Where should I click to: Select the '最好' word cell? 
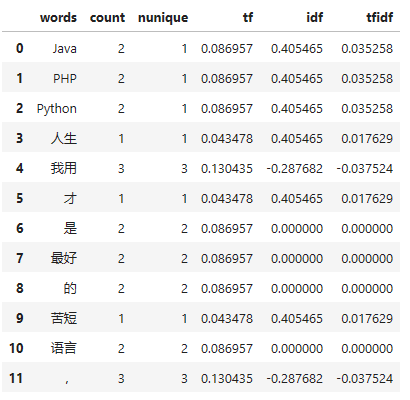(x=64, y=258)
